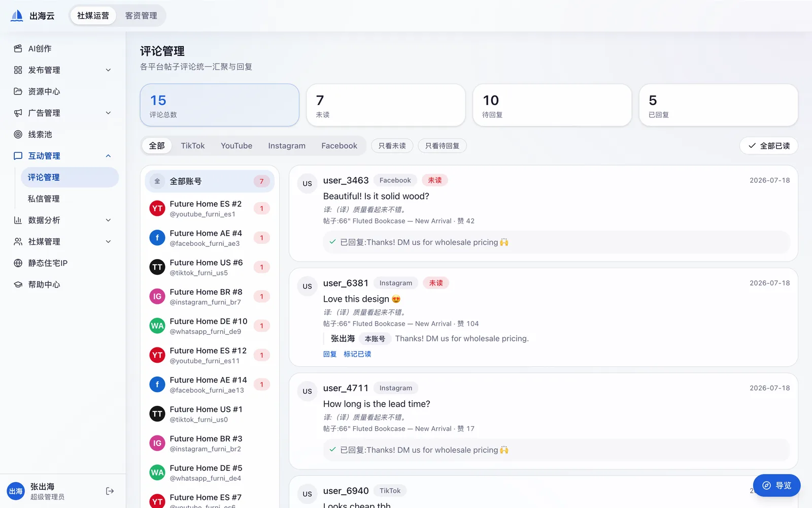Expand the 发布管理 chevron
Image resolution: width=812 pixels, height=508 pixels.
click(x=108, y=70)
